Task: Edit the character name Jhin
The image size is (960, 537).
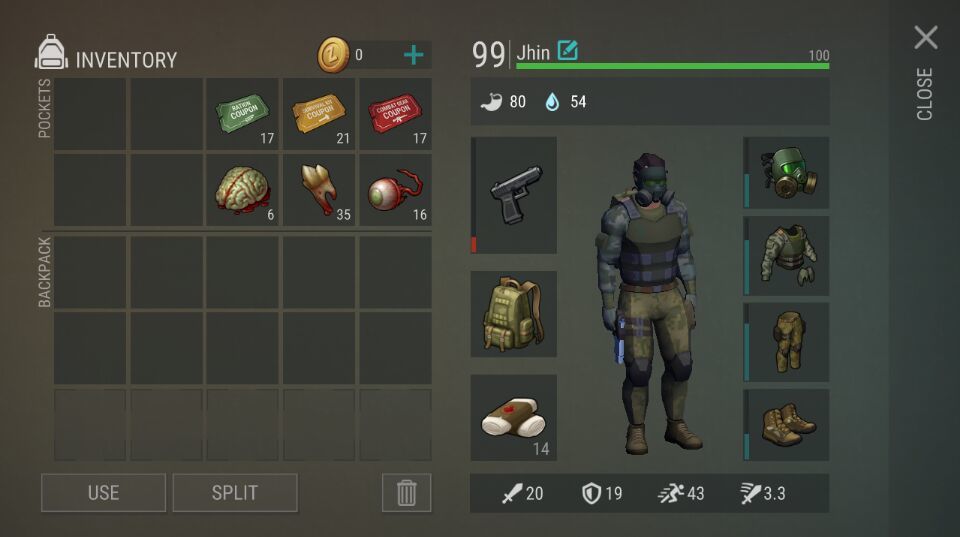Action: (x=568, y=50)
